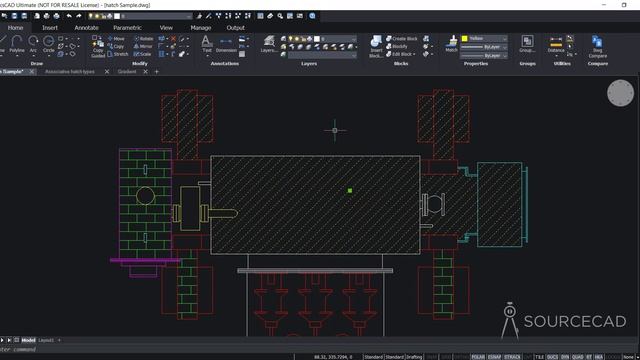Activate the Stretch tool

tap(118, 54)
